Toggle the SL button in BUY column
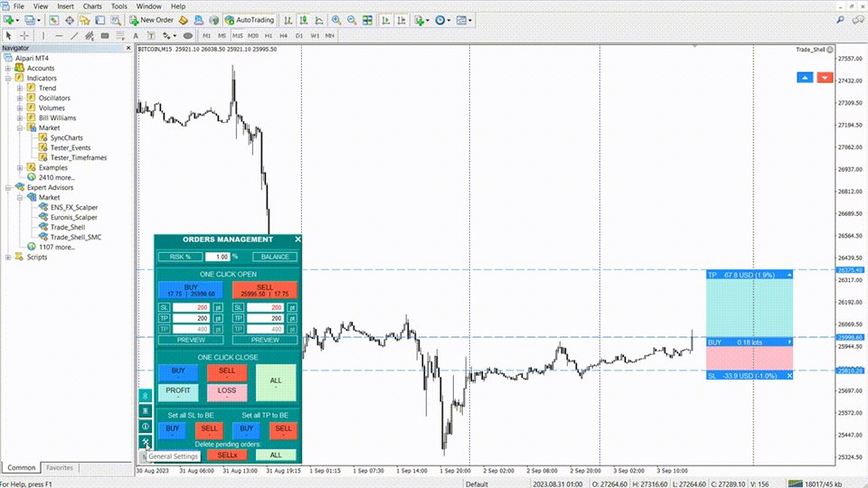 [x=164, y=307]
